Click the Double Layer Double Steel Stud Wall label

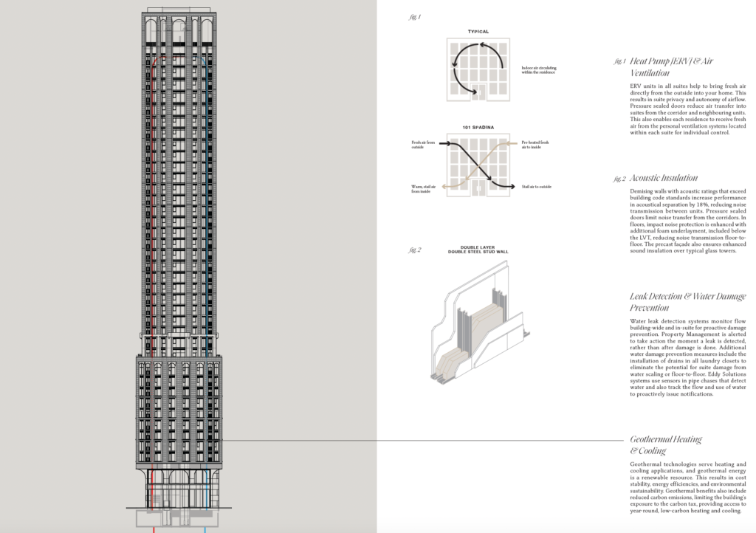pos(478,249)
